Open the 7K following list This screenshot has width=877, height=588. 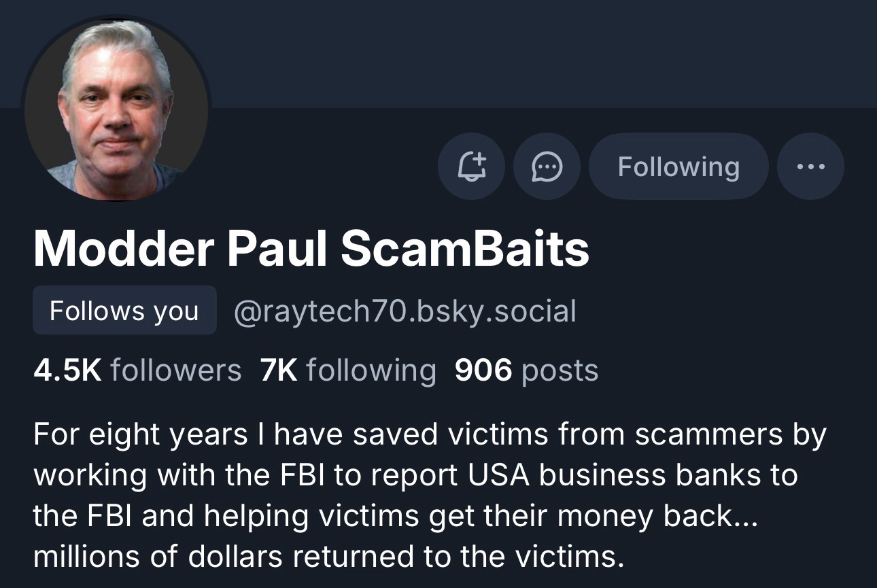(347, 370)
